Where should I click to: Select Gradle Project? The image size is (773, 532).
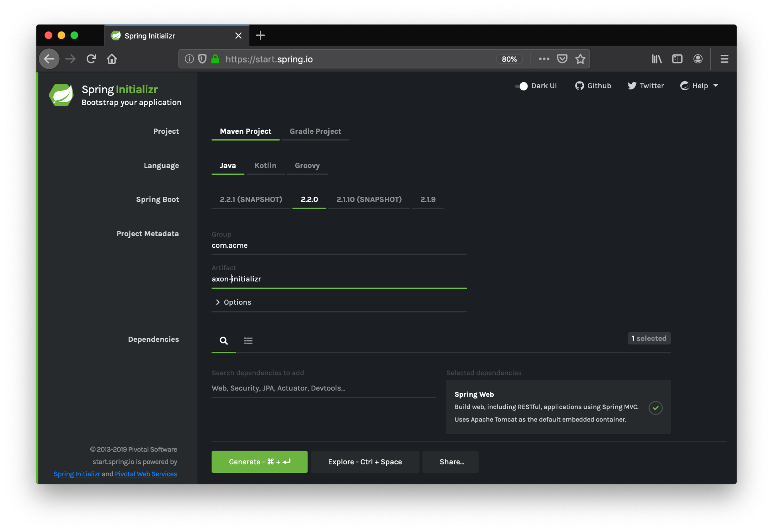point(316,131)
